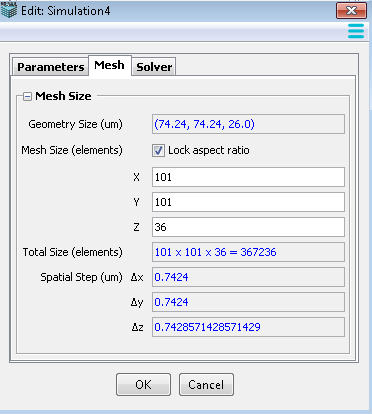Image resolution: width=372 pixels, height=414 pixels.
Task: Click the Lock aspect ratio label
Action: click(x=209, y=150)
